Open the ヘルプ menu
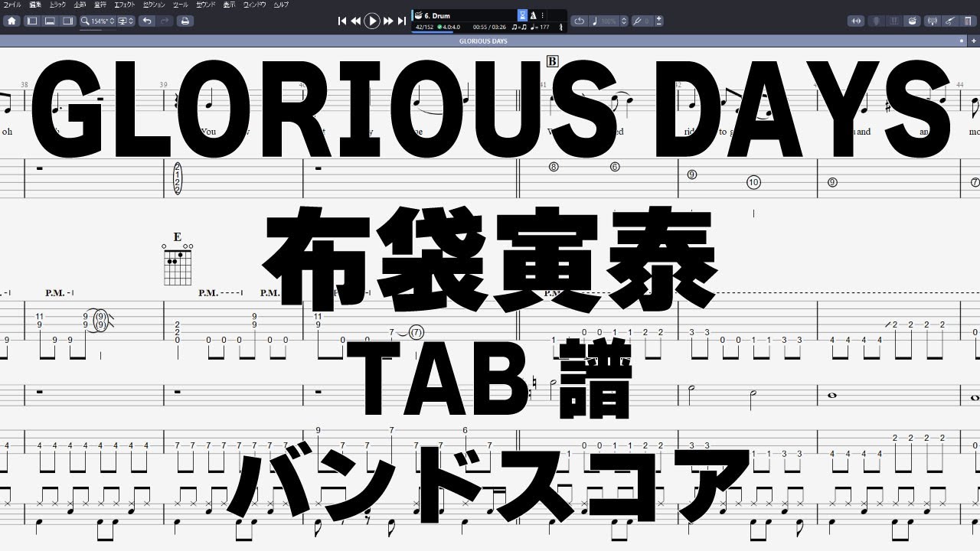The image size is (980, 551). click(x=281, y=5)
